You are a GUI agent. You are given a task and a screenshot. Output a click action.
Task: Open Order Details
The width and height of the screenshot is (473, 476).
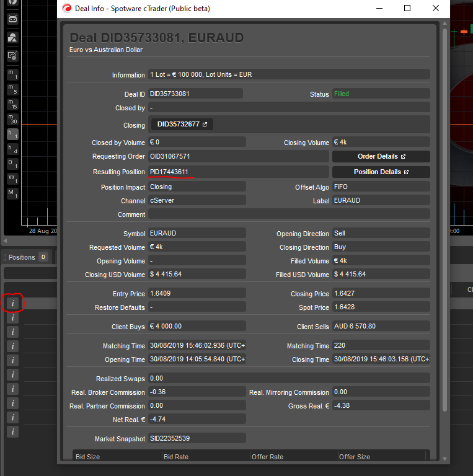(x=381, y=156)
